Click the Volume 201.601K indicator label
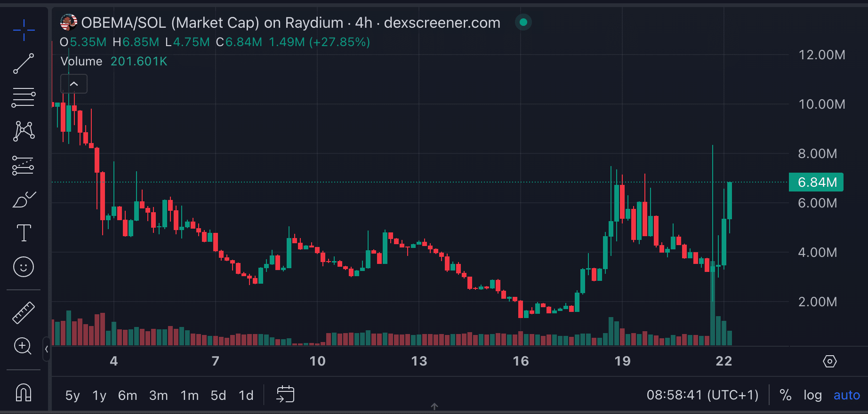This screenshot has width=868, height=414. (114, 61)
